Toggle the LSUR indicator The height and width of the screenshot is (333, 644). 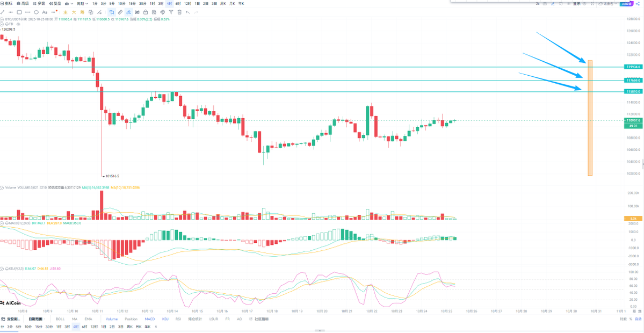coord(214,319)
